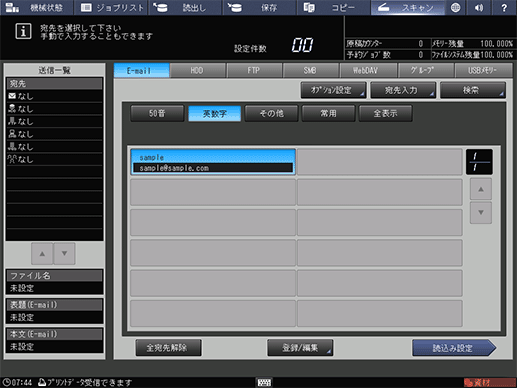
Task: Click the ファイルシステム残量 readout
Action: 473,55
